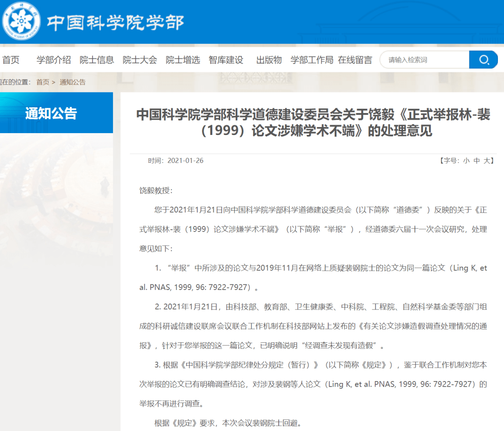Click the Chinese Academy of Sciences logo emblem
Image resolution: width=504 pixels, height=431 pixels.
[x=21, y=21]
